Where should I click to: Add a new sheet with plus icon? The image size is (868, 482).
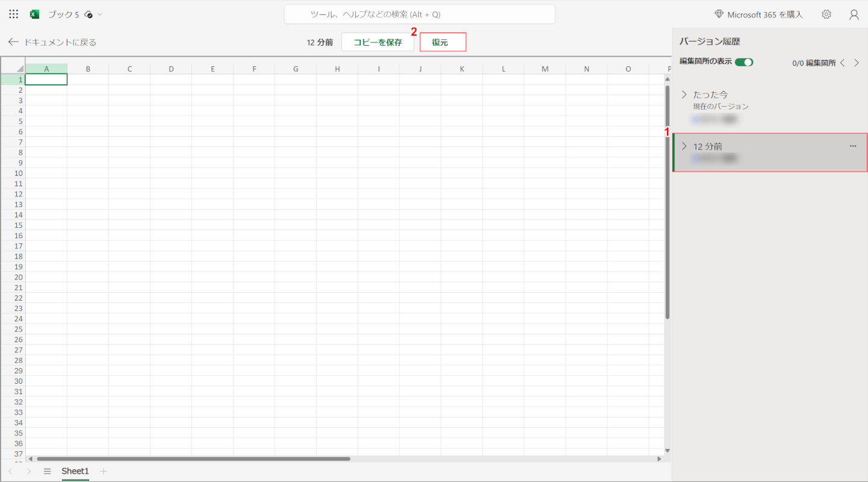point(104,471)
